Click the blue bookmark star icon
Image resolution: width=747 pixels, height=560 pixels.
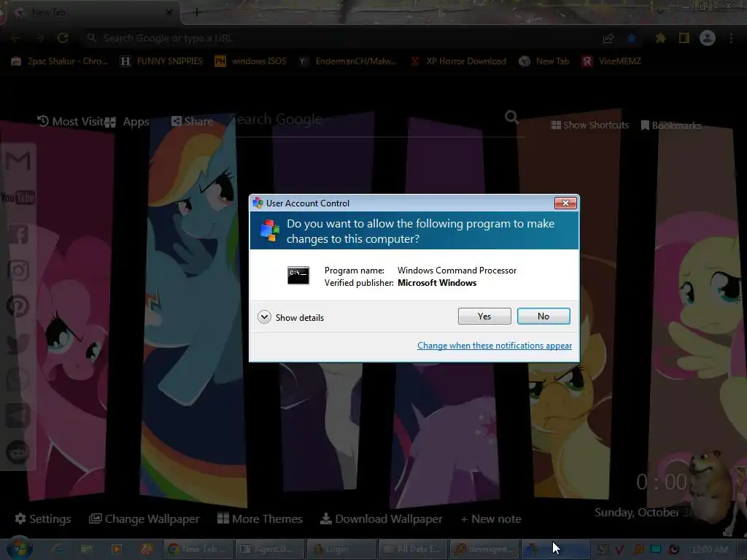click(x=632, y=38)
